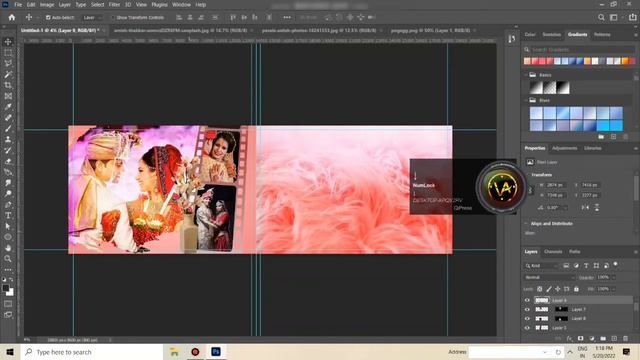Image resolution: width=640 pixels, height=360 pixels.
Task: Pick the first blue gradient swatch
Action: [x=536, y=113]
